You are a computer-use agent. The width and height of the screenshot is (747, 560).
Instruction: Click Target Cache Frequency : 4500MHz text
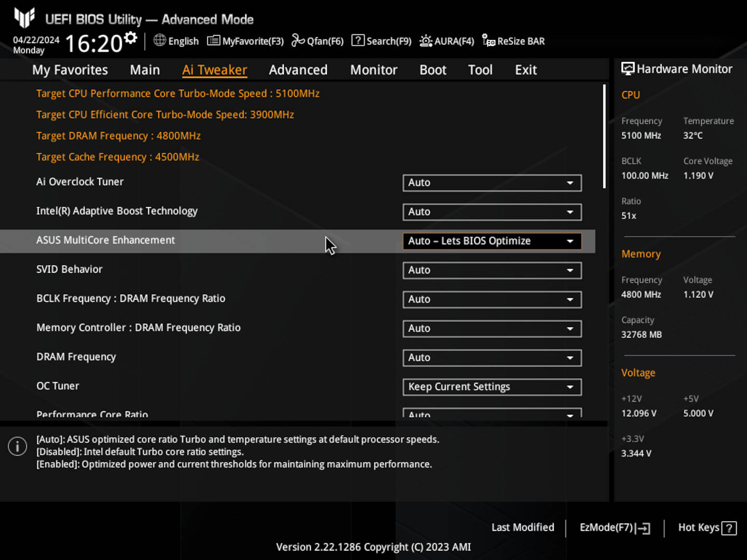pyautogui.click(x=118, y=157)
